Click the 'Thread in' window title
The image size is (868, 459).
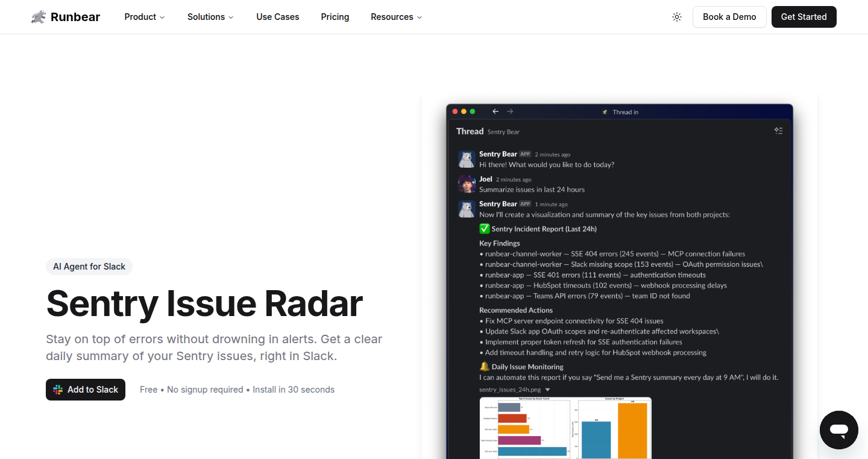(x=626, y=112)
